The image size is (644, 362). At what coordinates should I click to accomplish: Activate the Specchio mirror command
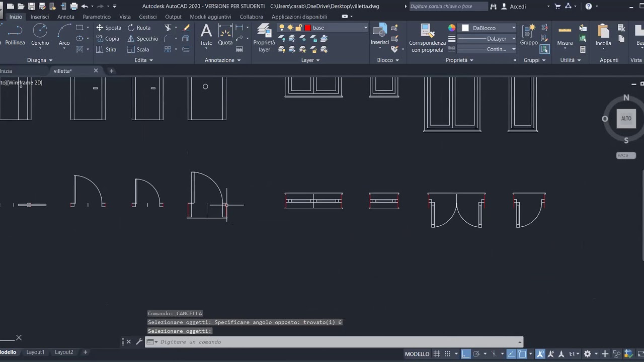coord(143,39)
